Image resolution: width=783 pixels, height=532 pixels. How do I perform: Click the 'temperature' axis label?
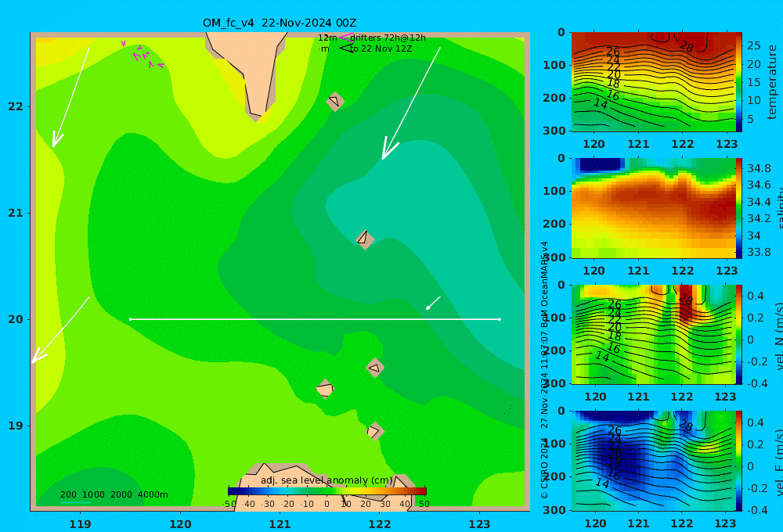tap(772, 82)
